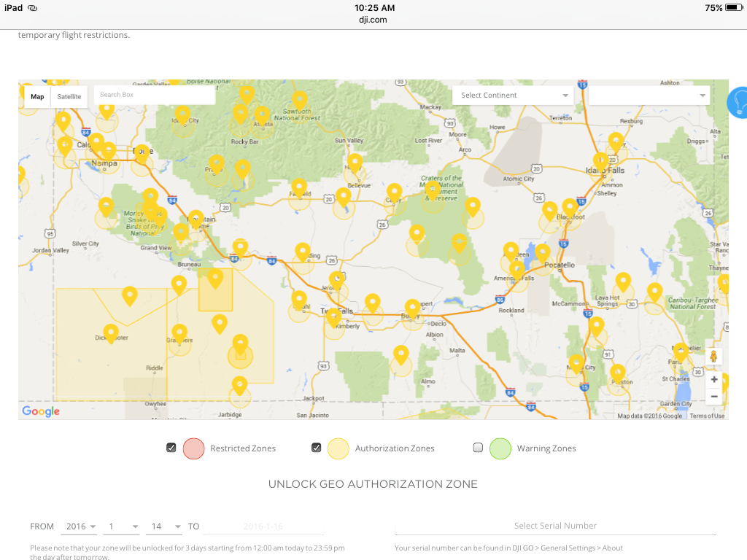This screenshot has height=560, width=747.
Task: Switch to the Map view tab
Action: (37, 97)
